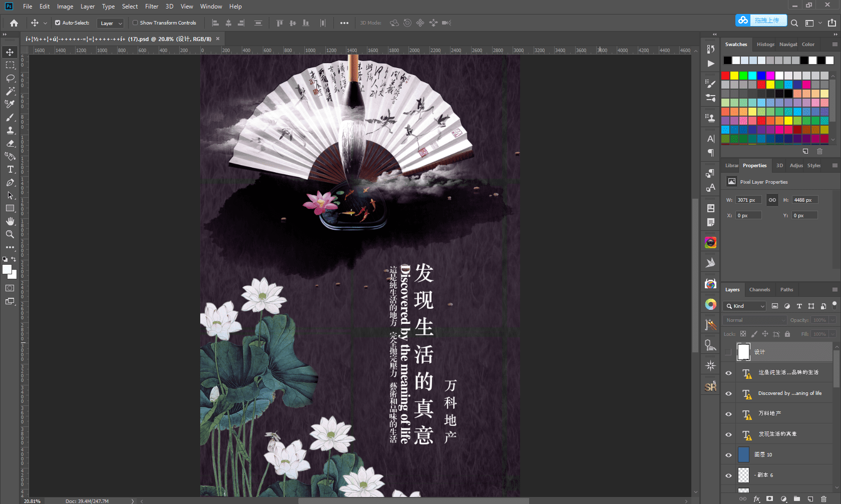Click the 拖搜上传 upload button

[767, 20]
